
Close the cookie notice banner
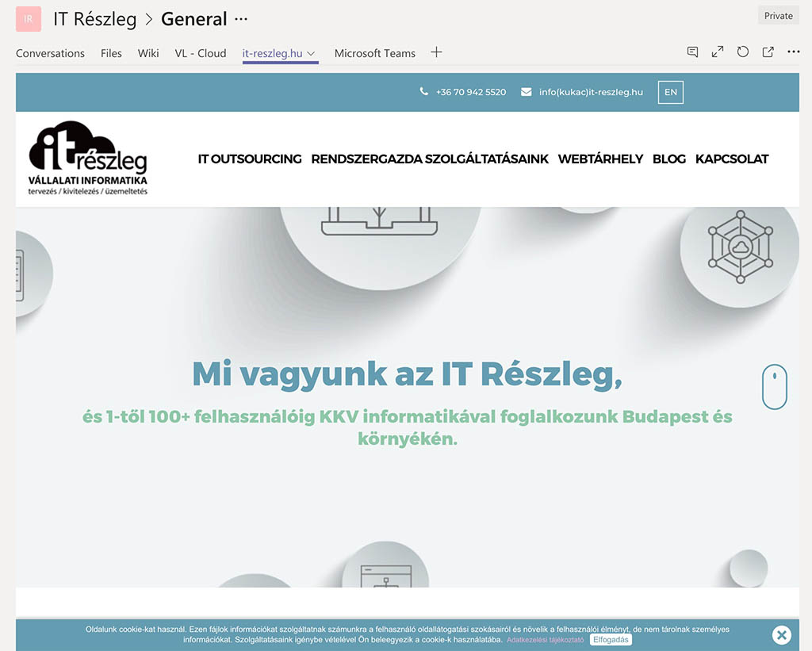(x=781, y=634)
